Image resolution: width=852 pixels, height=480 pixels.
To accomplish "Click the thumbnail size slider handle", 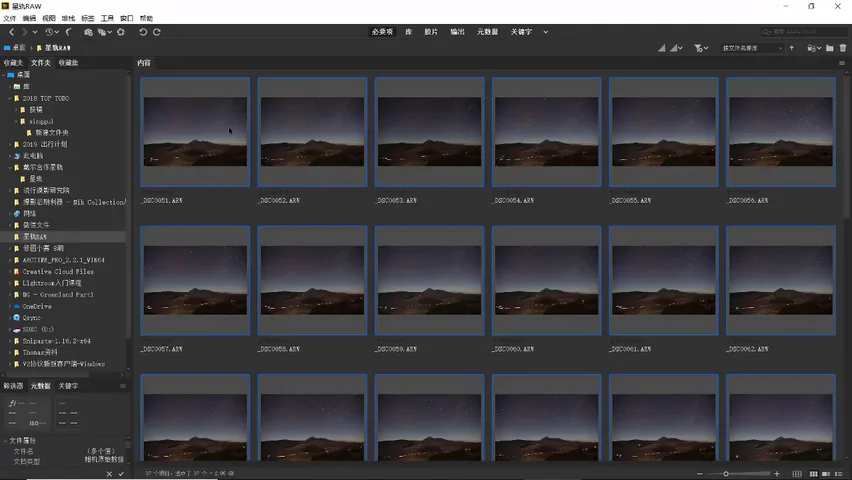I will click(x=726, y=474).
